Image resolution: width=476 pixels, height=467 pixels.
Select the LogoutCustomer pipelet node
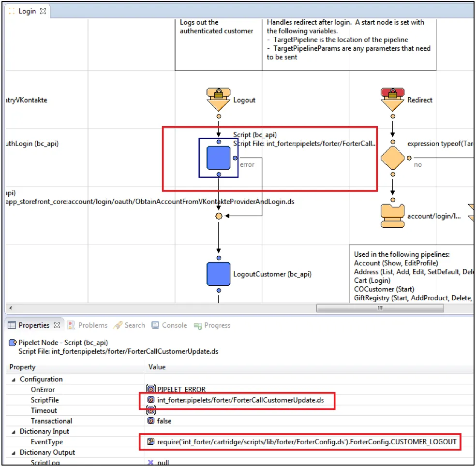coord(218,274)
